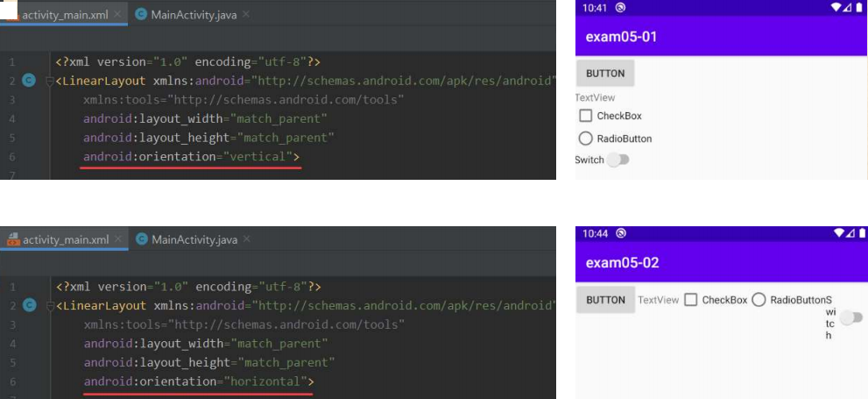Click TextView label in exam05-01 app

[595, 97]
